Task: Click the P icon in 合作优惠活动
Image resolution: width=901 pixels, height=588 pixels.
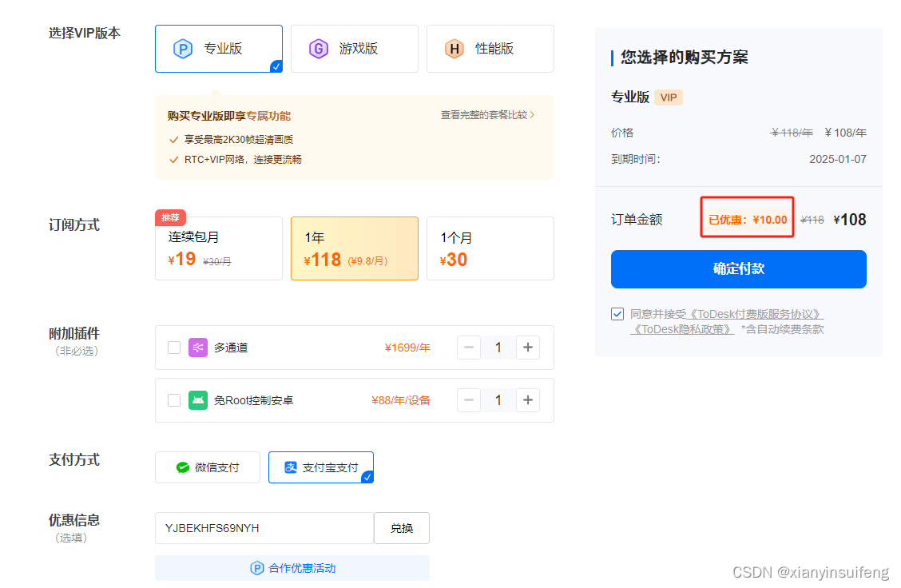Action: click(x=257, y=568)
